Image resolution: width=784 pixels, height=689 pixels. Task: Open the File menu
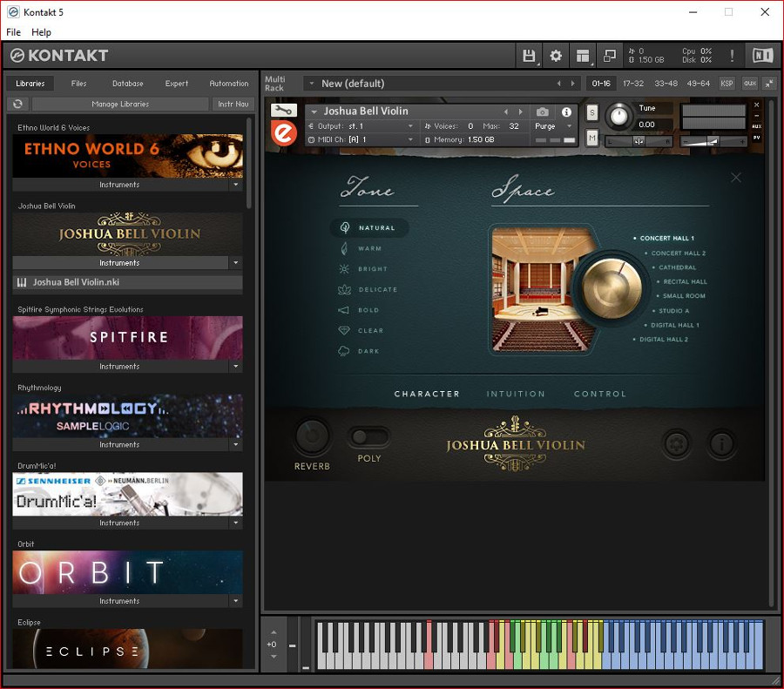[13, 32]
